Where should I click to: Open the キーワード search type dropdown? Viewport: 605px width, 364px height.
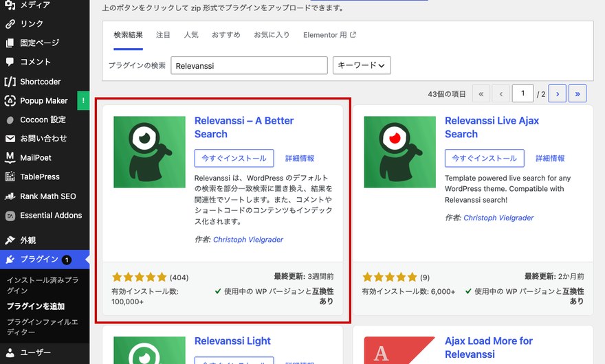click(362, 65)
